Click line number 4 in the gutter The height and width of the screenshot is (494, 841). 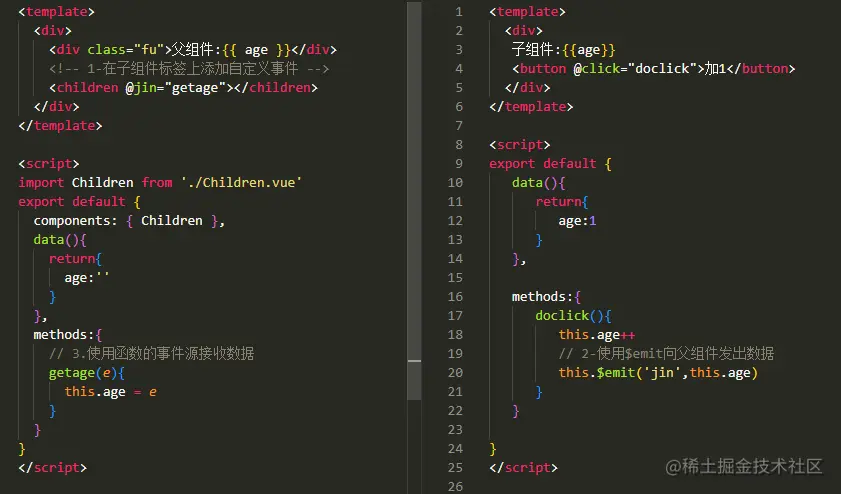[x=459, y=69]
